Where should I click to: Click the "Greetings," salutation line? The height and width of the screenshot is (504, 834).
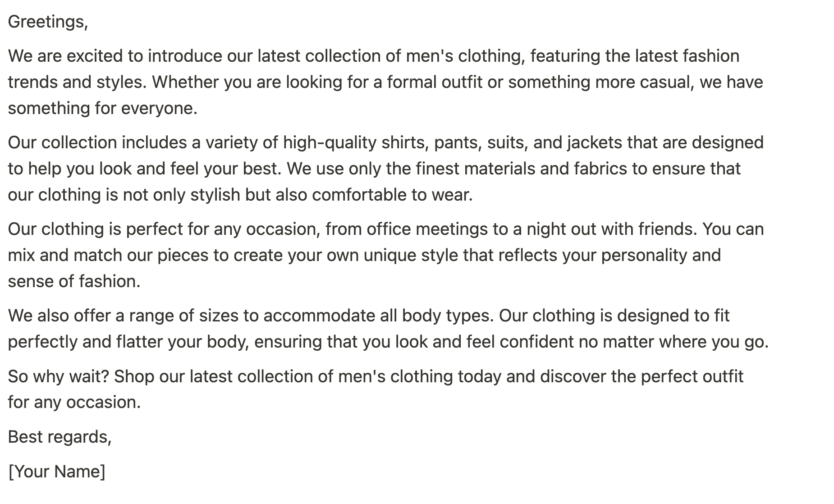pyautogui.click(x=48, y=22)
